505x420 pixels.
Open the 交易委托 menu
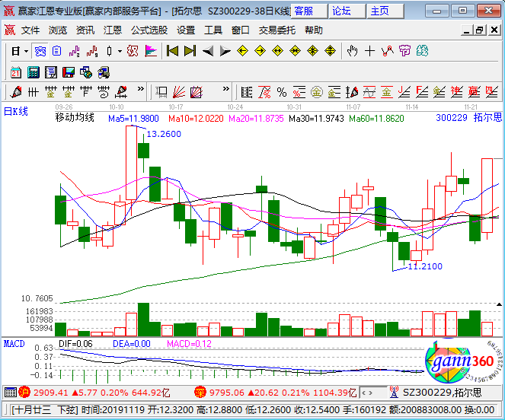click(x=277, y=30)
